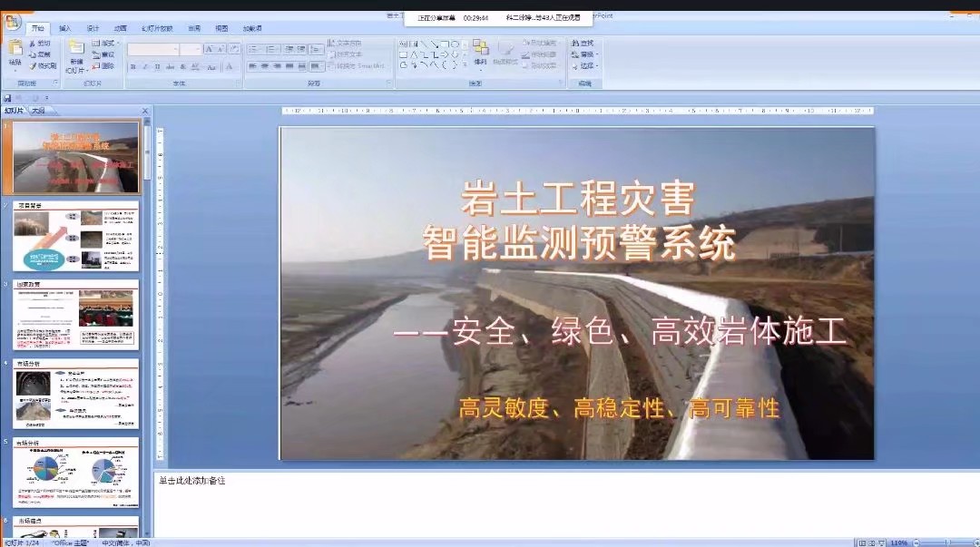Click the Format Painter (格式刷) icon
980x547 pixels.
pos(33,65)
